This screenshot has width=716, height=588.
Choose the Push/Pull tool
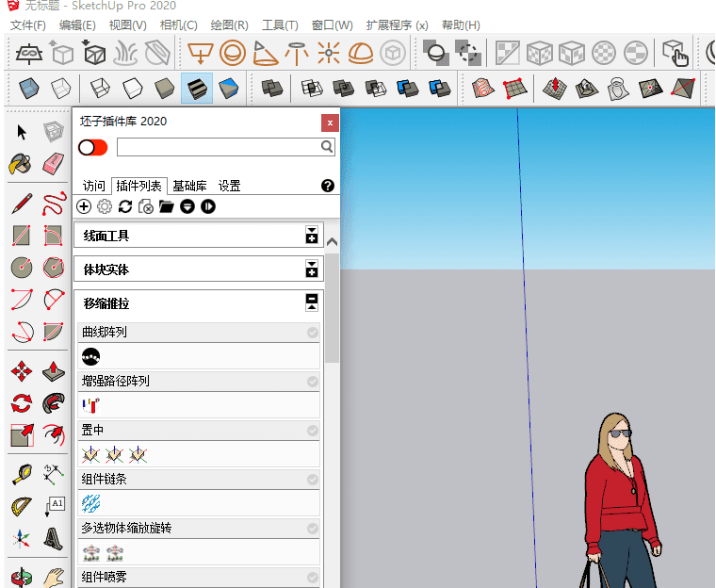(x=53, y=370)
